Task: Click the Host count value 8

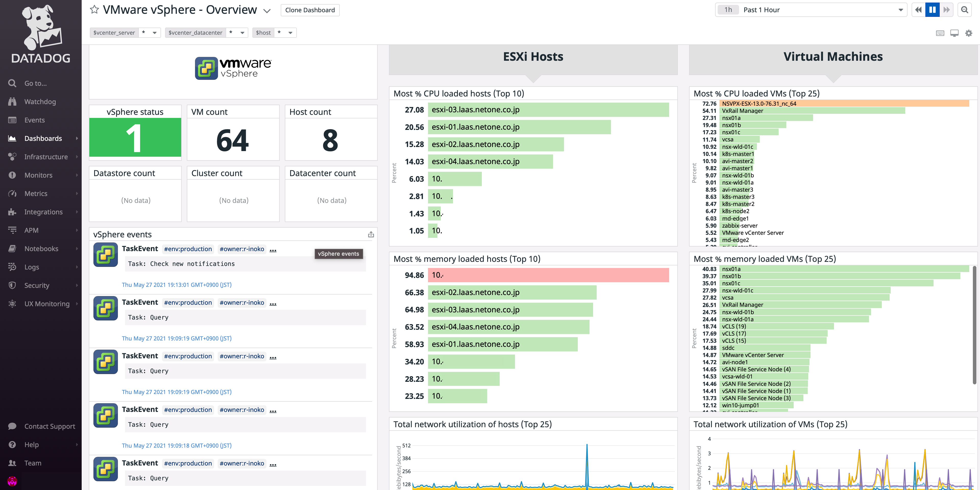Action: click(x=330, y=140)
